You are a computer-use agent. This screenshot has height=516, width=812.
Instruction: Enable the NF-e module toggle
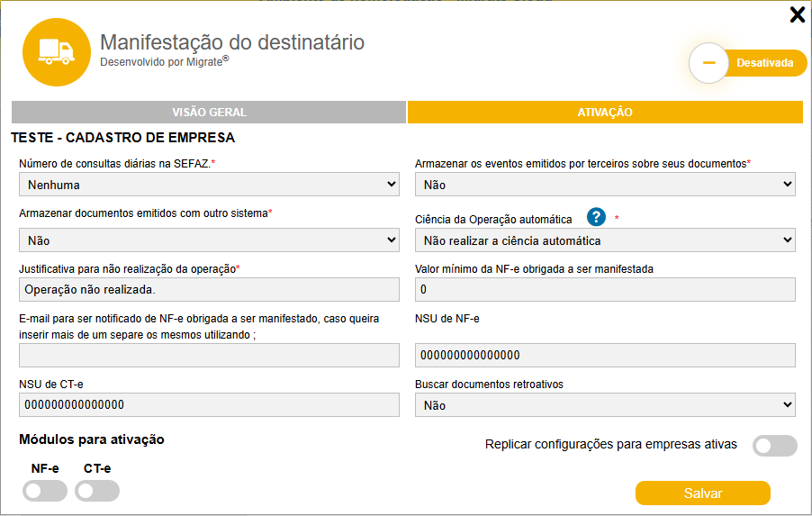(45, 491)
